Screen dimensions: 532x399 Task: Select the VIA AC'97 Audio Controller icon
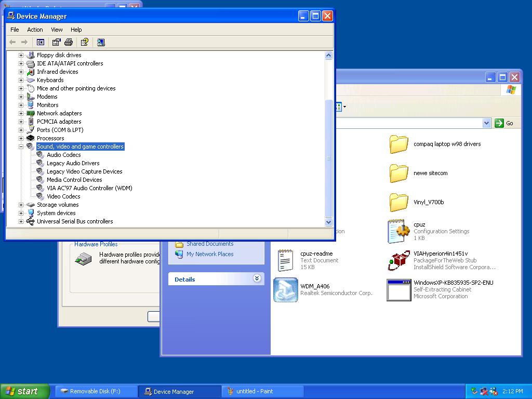(x=41, y=188)
